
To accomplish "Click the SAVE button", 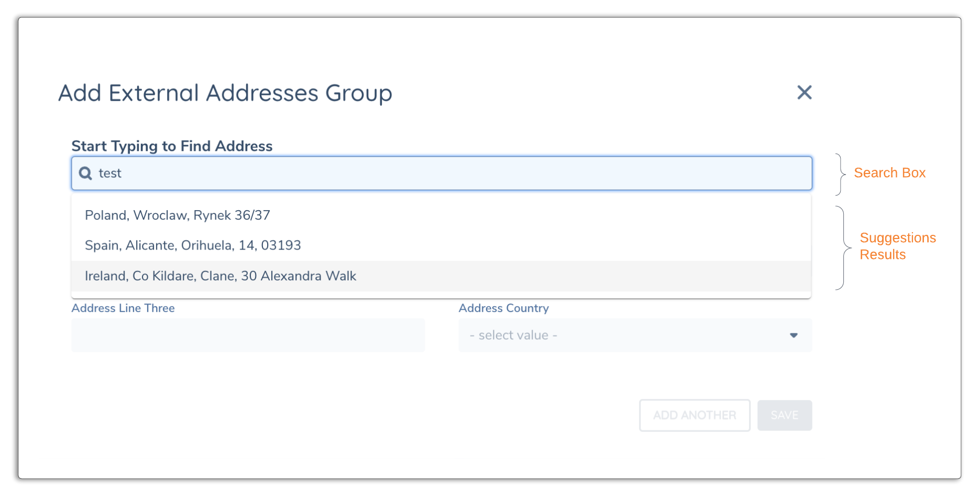I will pos(785,415).
